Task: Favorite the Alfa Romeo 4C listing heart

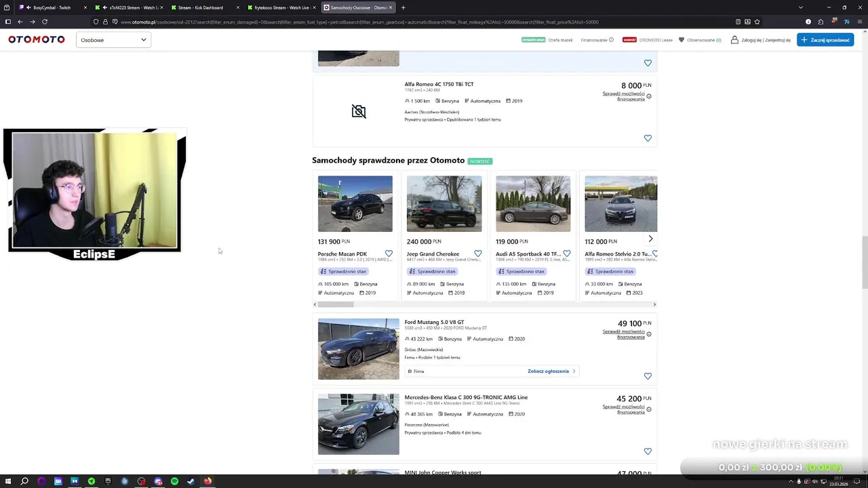Action: click(648, 138)
